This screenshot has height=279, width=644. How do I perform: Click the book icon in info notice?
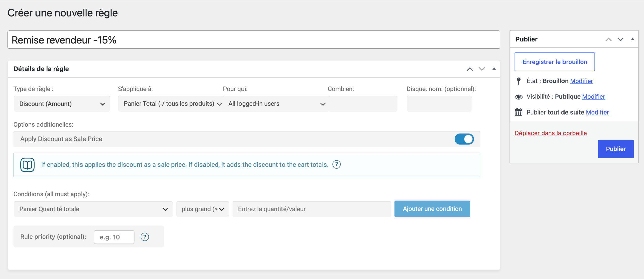pos(27,165)
